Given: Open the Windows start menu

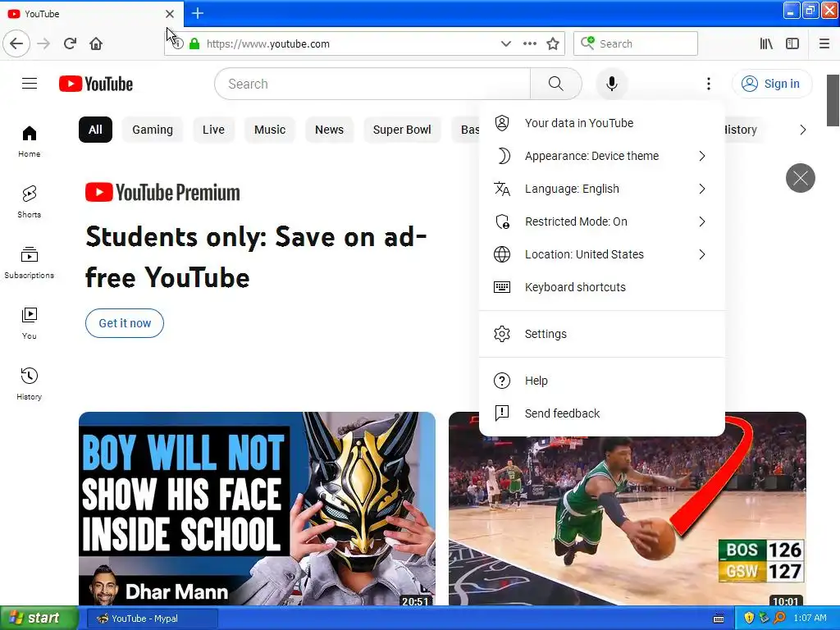Looking at the screenshot, I should 39,618.
